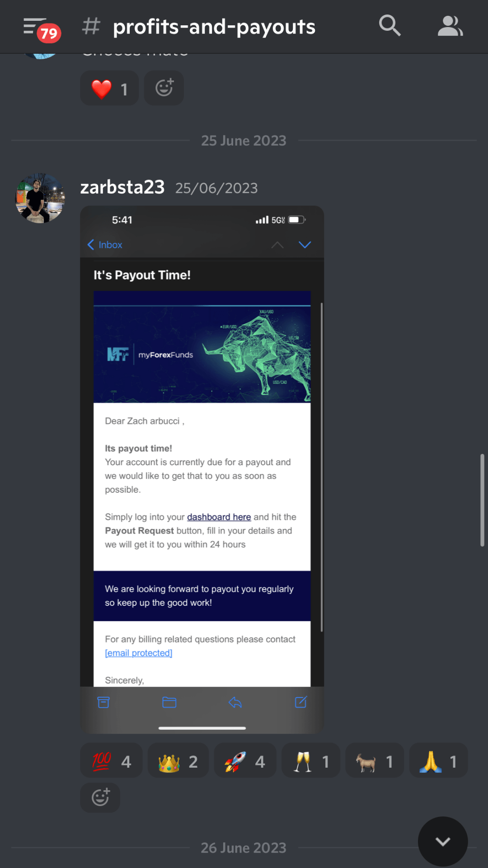Open the myForexFunds email screenshot image
488x868 pixels.
tap(202, 469)
